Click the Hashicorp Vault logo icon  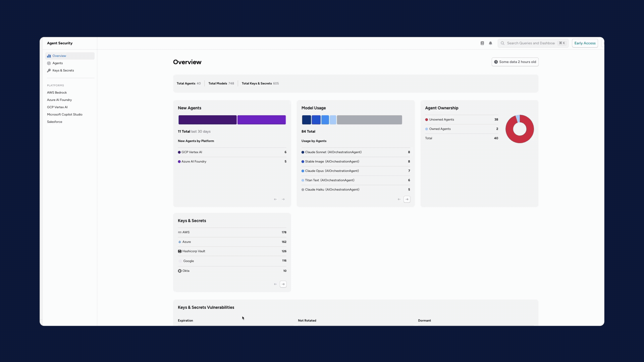coord(180,251)
